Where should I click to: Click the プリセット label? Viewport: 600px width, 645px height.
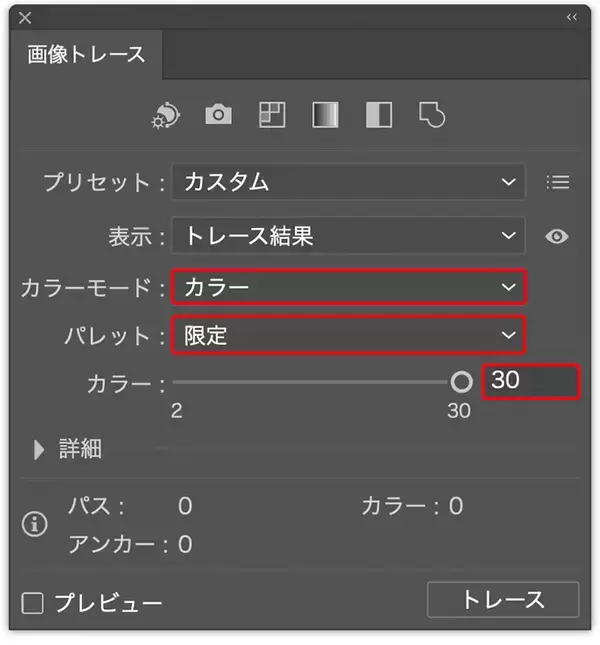104,182
